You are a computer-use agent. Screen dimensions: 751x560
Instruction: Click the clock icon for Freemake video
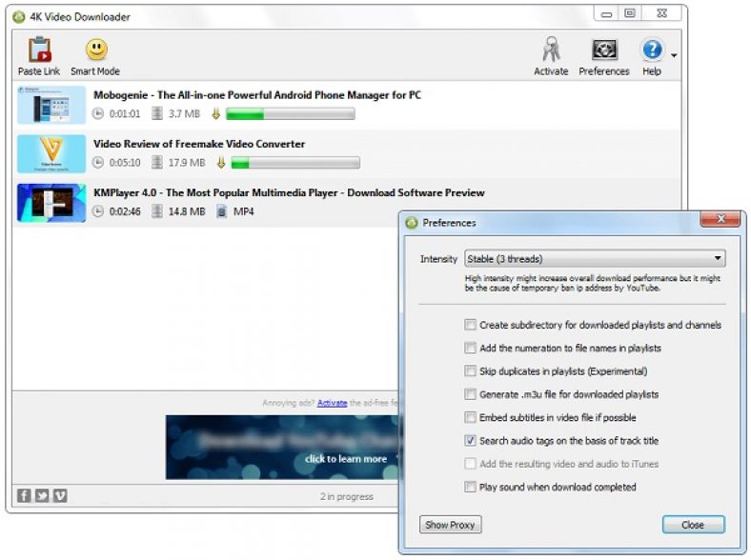tap(98, 163)
